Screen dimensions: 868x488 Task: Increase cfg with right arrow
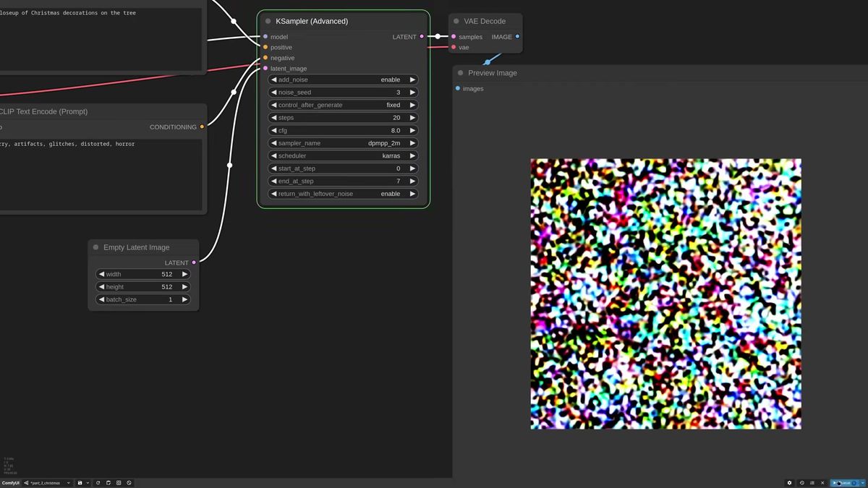point(412,130)
